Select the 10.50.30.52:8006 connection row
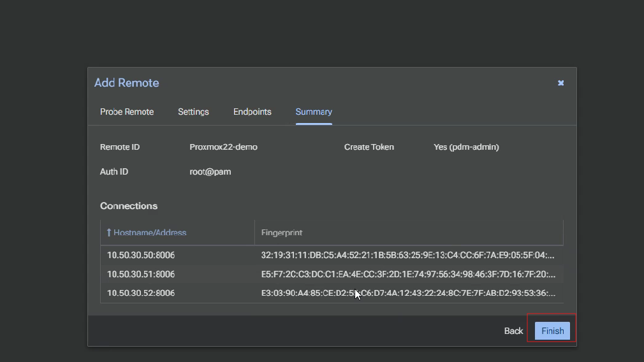 point(141,293)
